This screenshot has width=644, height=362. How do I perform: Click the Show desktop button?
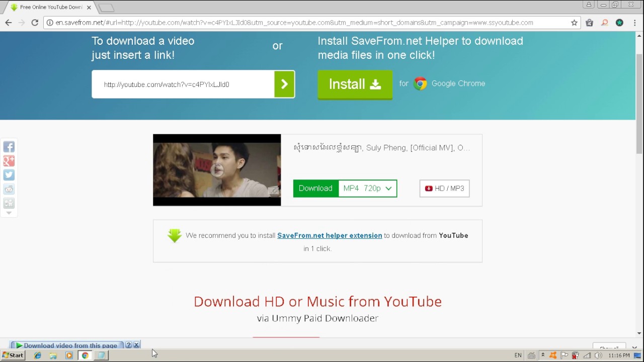coord(637,355)
